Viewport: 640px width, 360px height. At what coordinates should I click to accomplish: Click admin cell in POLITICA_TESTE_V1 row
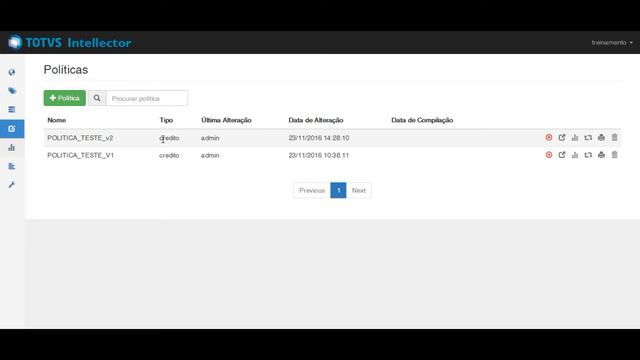point(210,155)
